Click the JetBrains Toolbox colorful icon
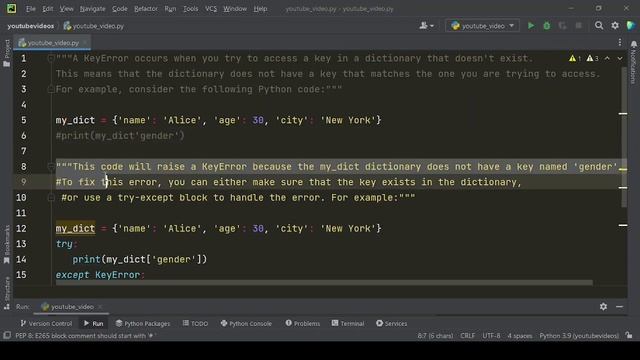The height and width of the screenshot is (360, 640). (x=631, y=25)
